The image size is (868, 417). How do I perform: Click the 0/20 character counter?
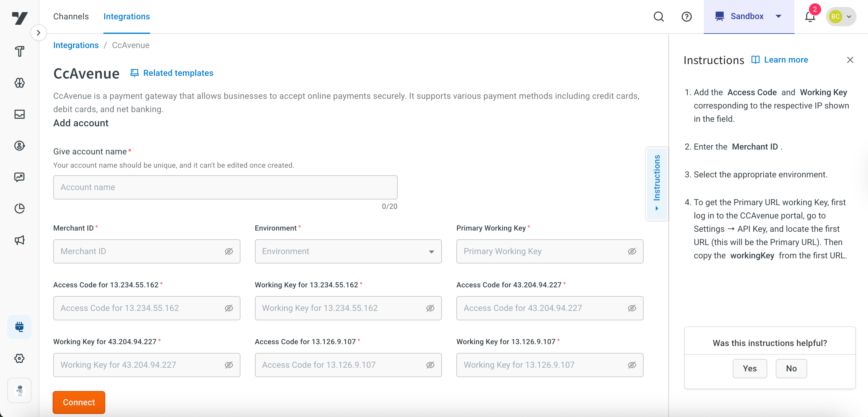click(389, 206)
